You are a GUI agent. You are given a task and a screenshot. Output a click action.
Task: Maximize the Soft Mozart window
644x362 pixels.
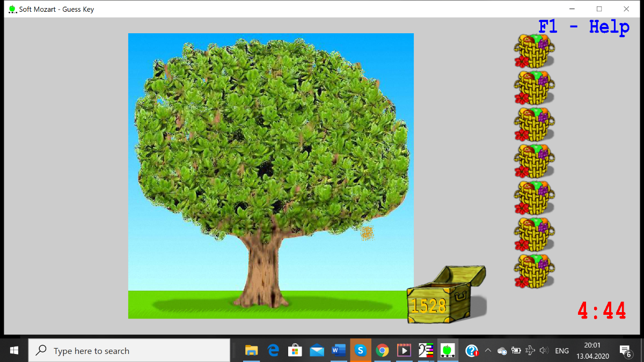tap(599, 9)
